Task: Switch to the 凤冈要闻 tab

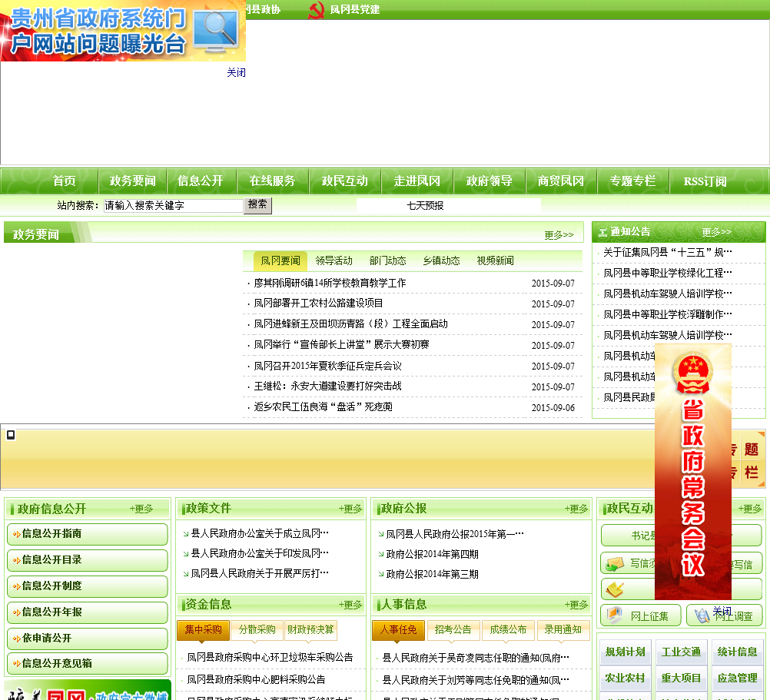Action: (x=280, y=260)
